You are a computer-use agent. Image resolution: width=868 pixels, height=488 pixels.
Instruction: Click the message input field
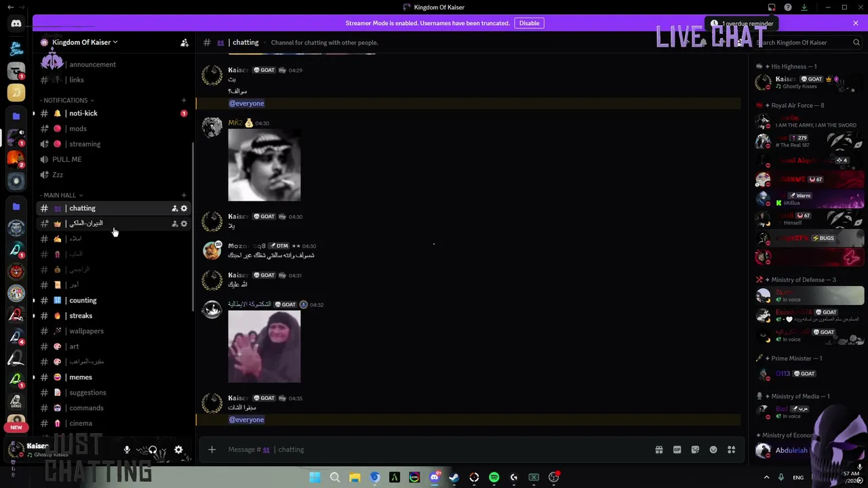[434, 449]
